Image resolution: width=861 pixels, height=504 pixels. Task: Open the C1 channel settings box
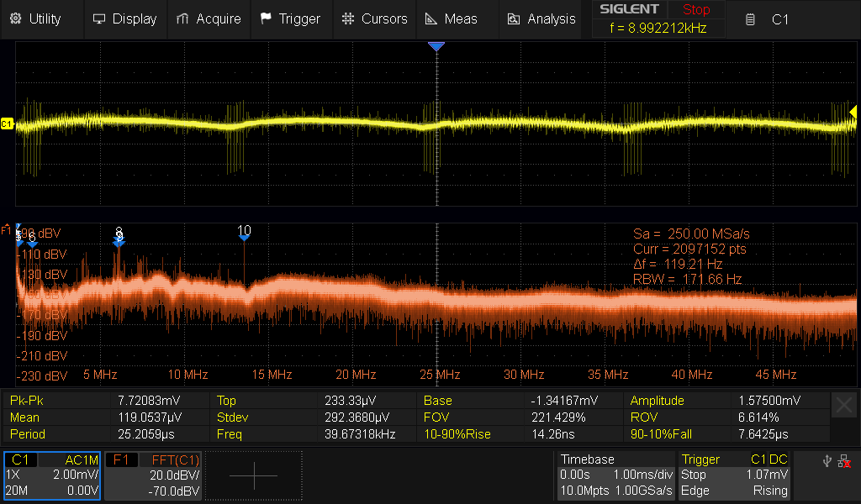pyautogui.click(x=52, y=475)
